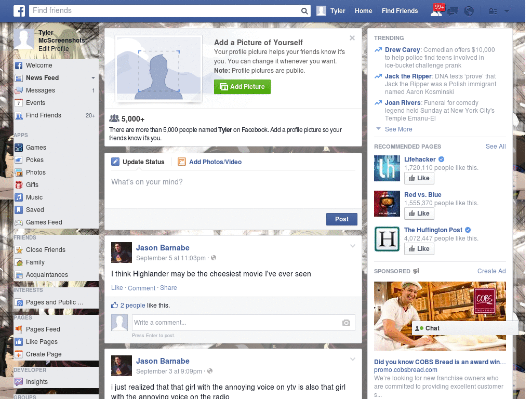
Task: Open options chevron on September 5 post
Action: point(353,246)
